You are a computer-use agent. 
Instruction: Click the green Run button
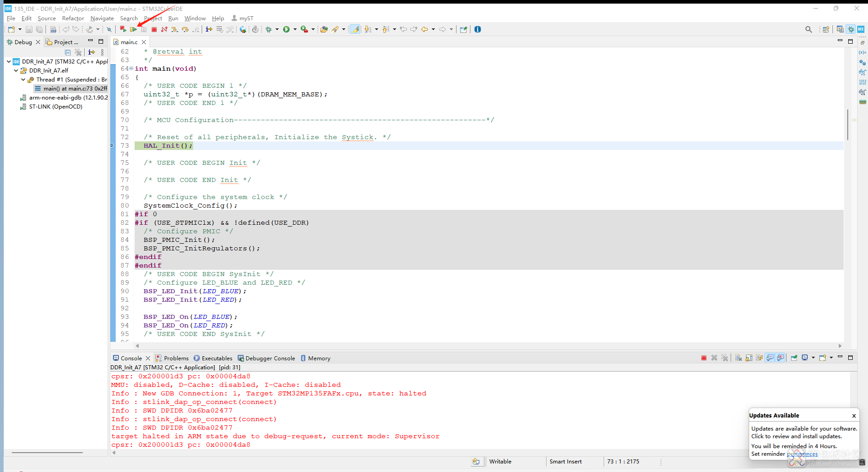[286, 29]
